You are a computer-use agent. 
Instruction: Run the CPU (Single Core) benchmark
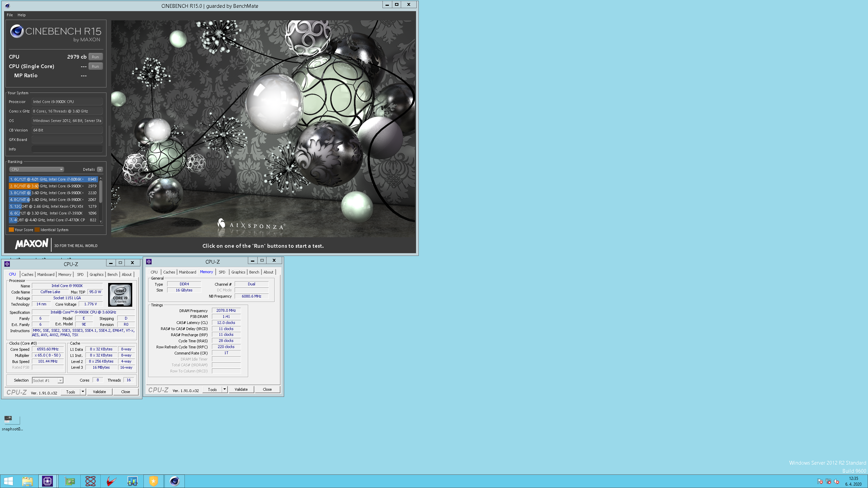96,66
